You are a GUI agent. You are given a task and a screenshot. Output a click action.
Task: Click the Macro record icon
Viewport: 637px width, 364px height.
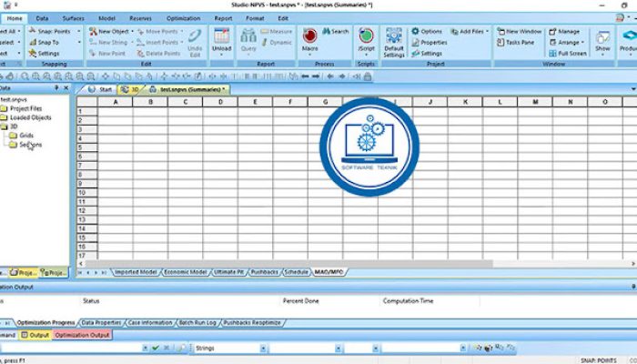pyautogui.click(x=310, y=35)
